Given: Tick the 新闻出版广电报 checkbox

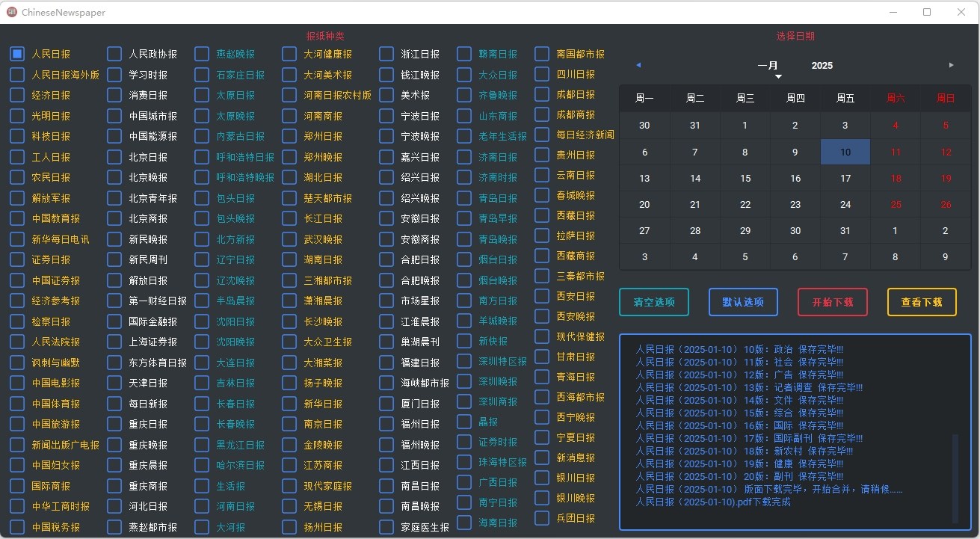Looking at the screenshot, I should [17, 445].
